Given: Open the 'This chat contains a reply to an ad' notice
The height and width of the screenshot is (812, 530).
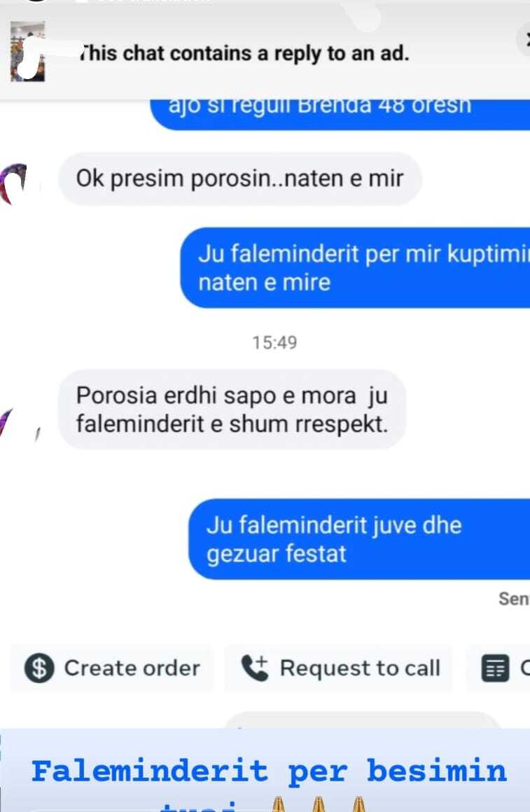Looking at the screenshot, I should tap(244, 53).
